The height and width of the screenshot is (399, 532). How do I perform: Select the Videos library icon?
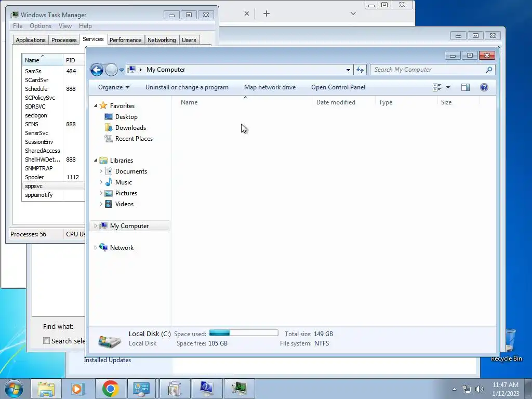click(109, 204)
